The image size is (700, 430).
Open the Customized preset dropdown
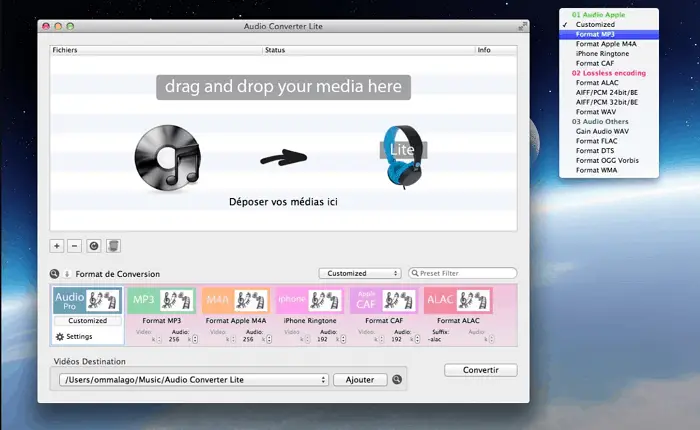(x=360, y=273)
